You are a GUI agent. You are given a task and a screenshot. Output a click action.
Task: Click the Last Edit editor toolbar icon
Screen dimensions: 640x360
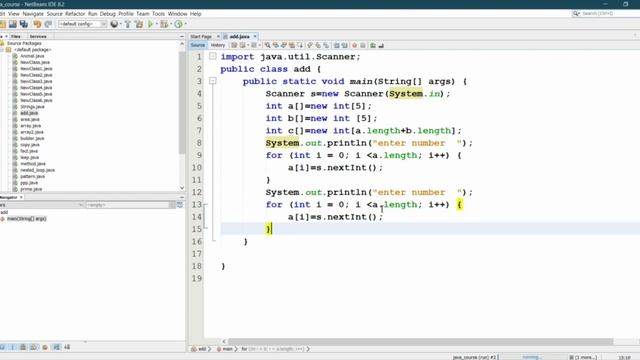(x=234, y=45)
